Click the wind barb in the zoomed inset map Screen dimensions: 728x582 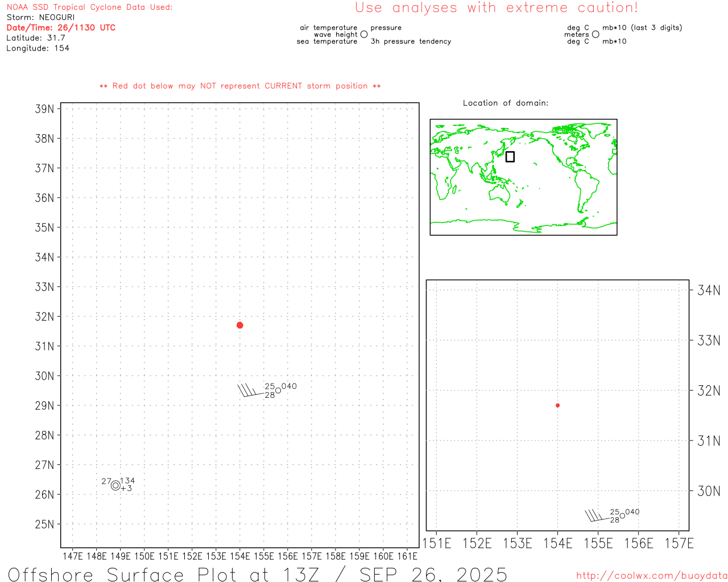(x=597, y=516)
